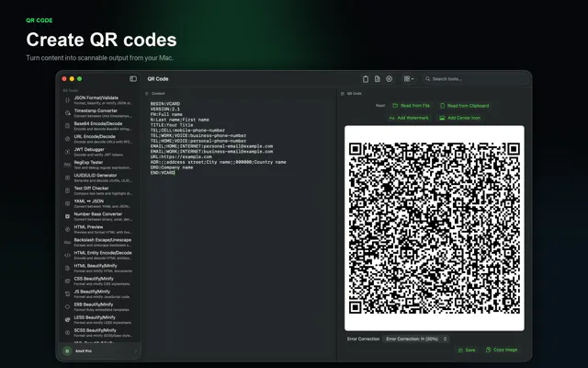Click the 'QR Code' window title text
This screenshot has width=588, height=368.
158,79
